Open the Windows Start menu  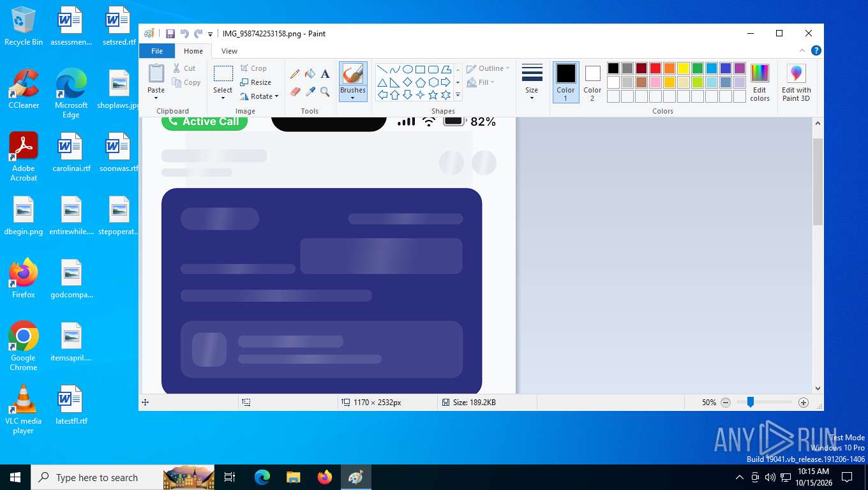click(x=15, y=477)
